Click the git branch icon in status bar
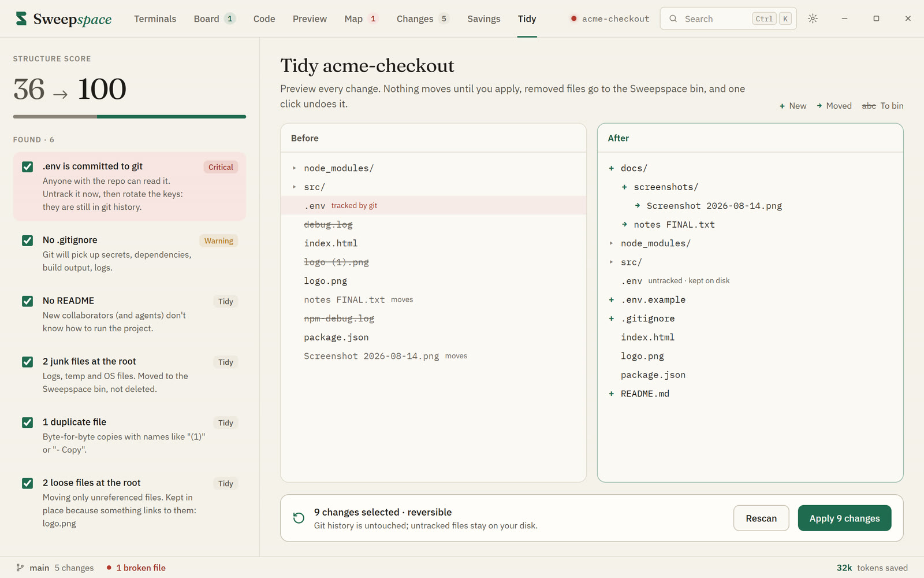The image size is (924, 578). [20, 568]
